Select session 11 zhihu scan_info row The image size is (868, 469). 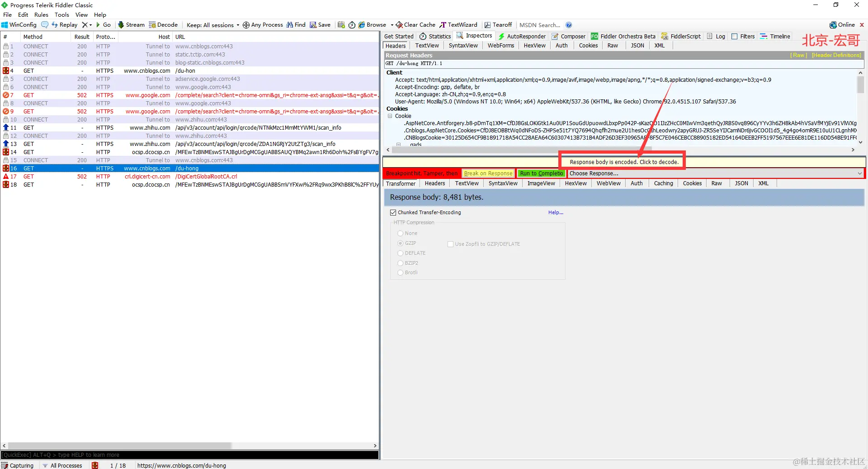pos(189,128)
